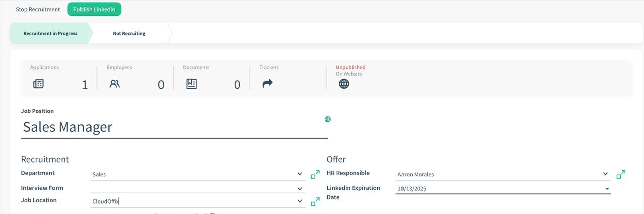Switch to the Not Recruiting stage

(129, 33)
